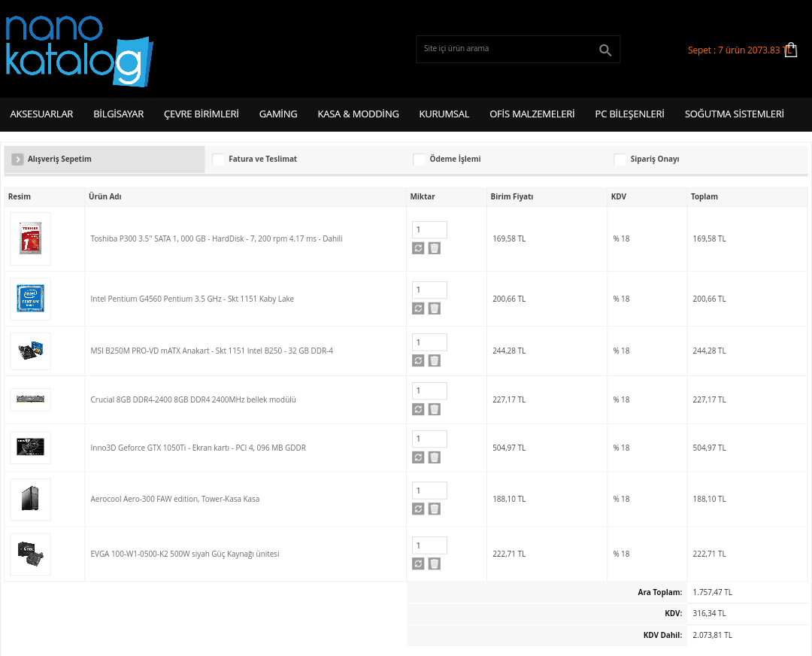Open the PC BİLEŞENLERİ menu

[x=630, y=114]
